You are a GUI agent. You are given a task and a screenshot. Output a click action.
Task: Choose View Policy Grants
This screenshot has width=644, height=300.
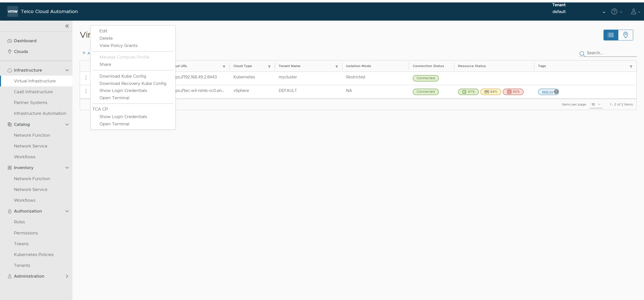pyautogui.click(x=118, y=45)
